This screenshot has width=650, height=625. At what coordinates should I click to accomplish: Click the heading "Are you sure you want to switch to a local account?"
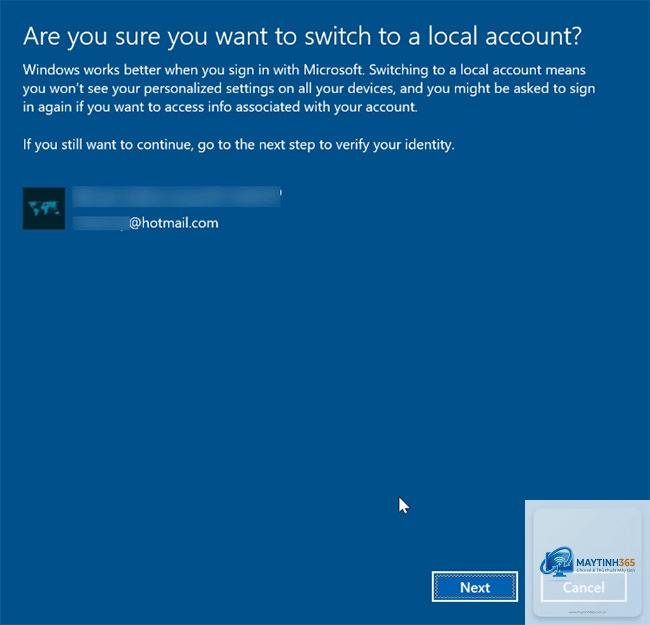pyautogui.click(x=303, y=36)
